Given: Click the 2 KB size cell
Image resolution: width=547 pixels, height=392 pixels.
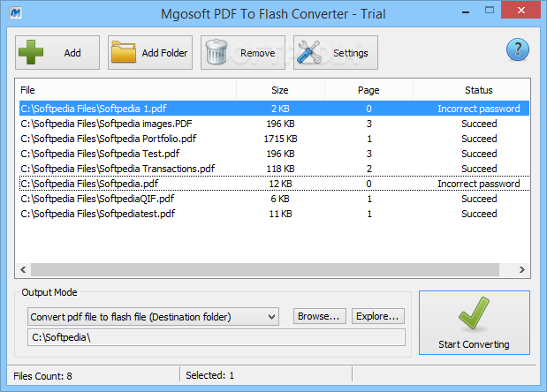Looking at the screenshot, I should coord(280,109).
